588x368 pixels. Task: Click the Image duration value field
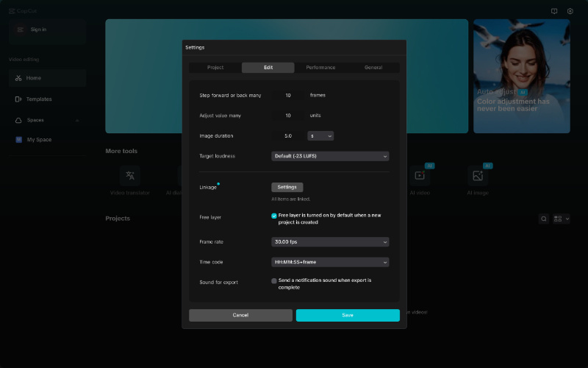288,136
